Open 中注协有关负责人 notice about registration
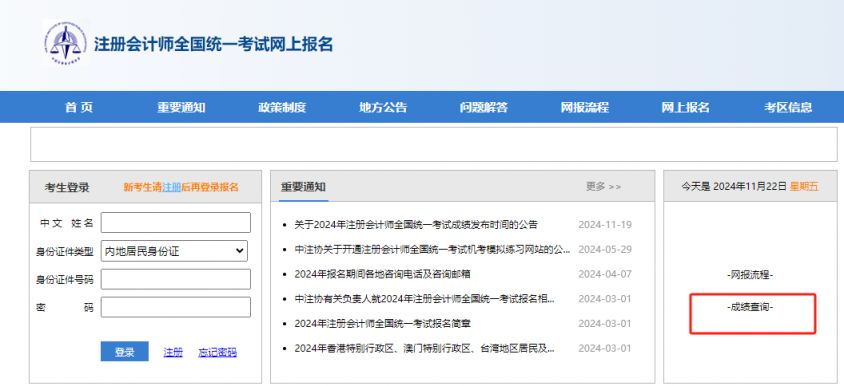 [x=424, y=299]
